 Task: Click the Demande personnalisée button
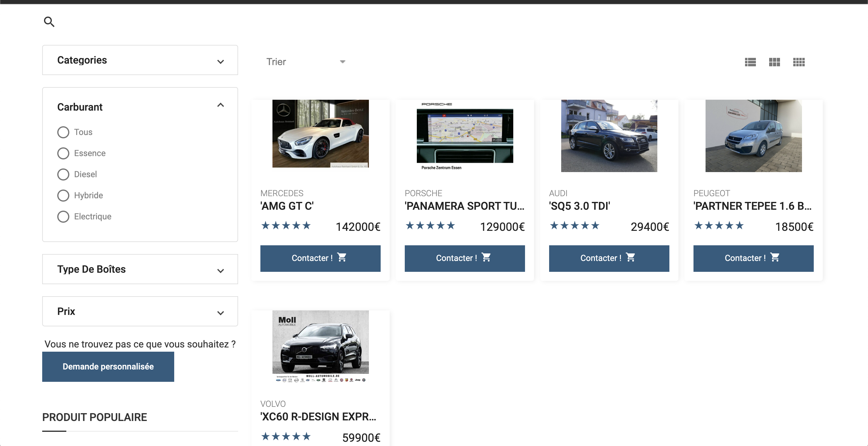click(108, 367)
